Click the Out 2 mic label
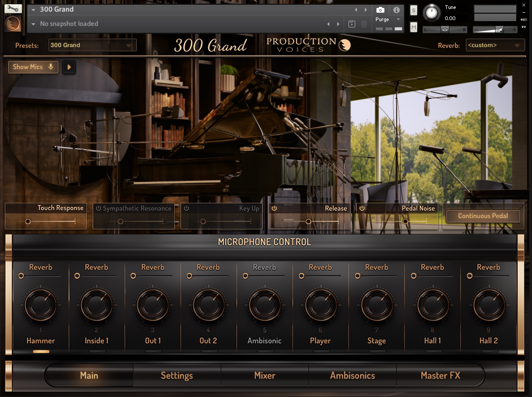Screen dimensions: 532x397 tap(208, 341)
